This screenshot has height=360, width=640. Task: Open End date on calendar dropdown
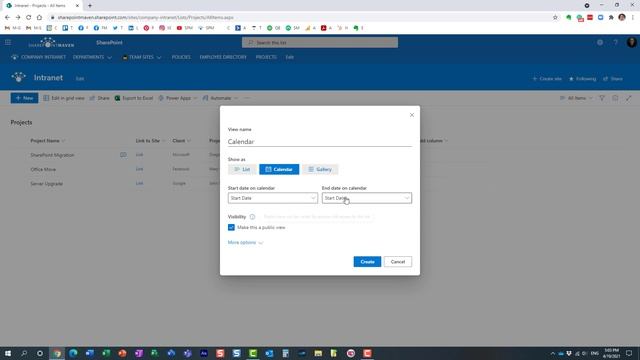pyautogui.click(x=367, y=198)
